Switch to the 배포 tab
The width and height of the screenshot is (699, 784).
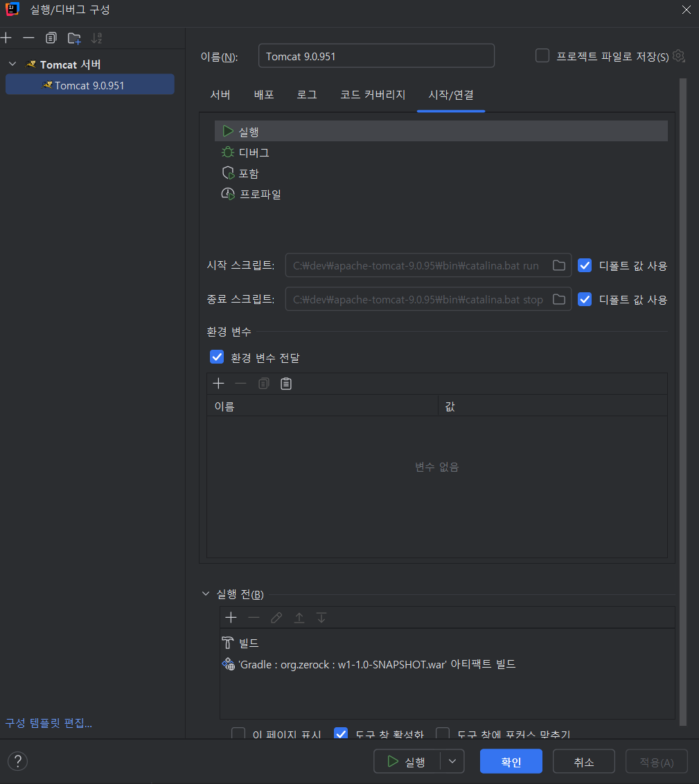tap(264, 94)
